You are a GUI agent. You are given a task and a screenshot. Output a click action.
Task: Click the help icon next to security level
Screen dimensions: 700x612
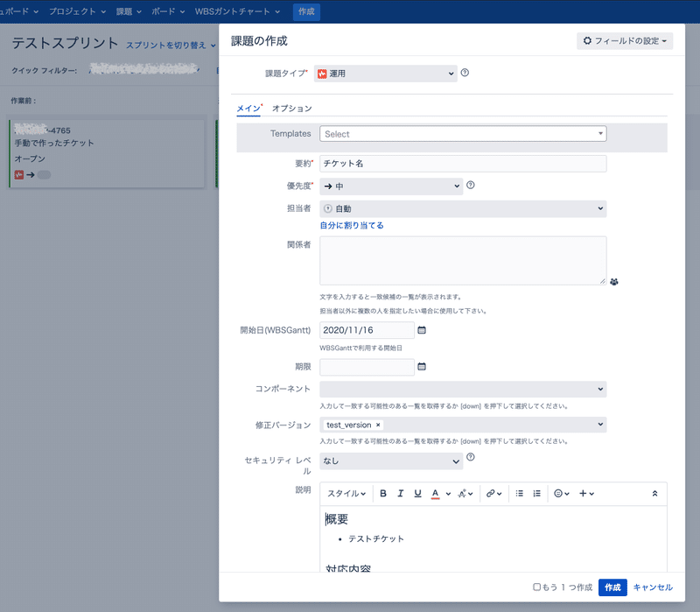tap(471, 457)
